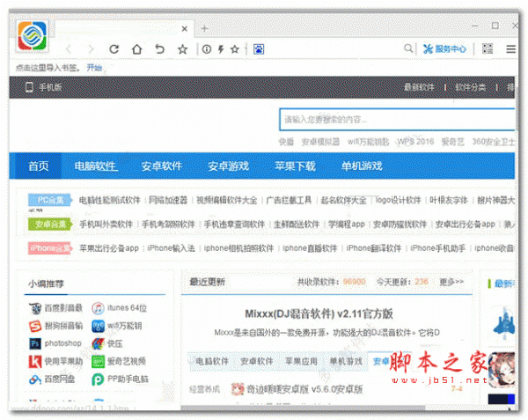The height and width of the screenshot is (420, 528).
Task: Click the 快压 app icon
Action: point(98,344)
